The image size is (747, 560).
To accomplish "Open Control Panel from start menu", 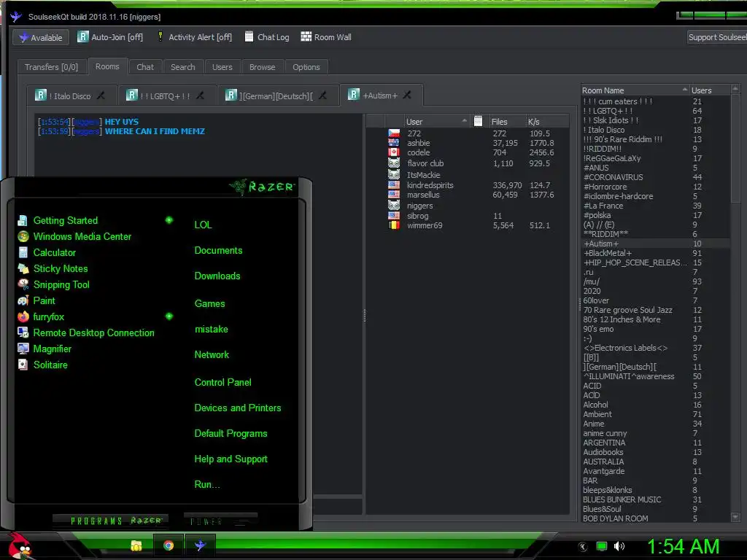I will point(222,382).
